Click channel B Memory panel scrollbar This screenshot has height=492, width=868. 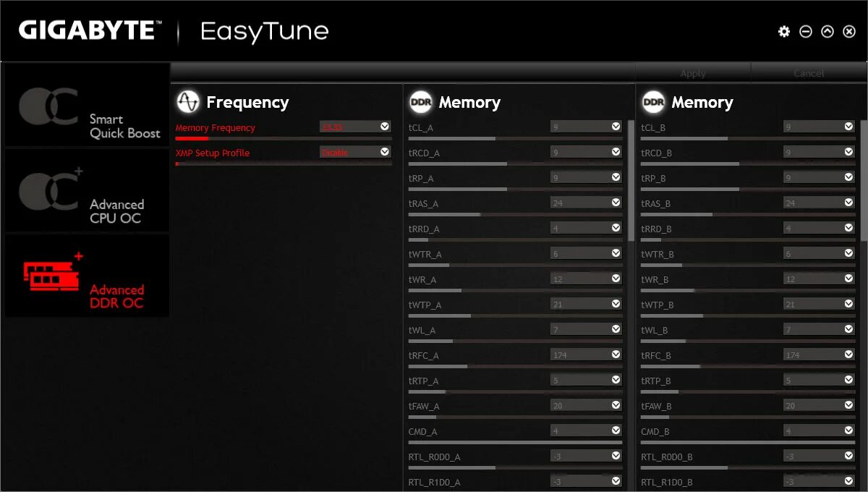[x=864, y=181]
